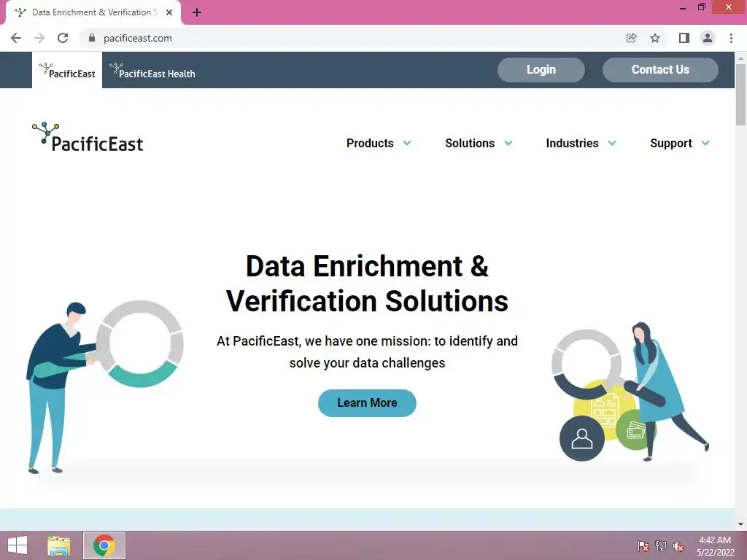This screenshot has height=560, width=747.
Task: Open the Chrome profile avatar
Action: pyautogui.click(x=708, y=38)
